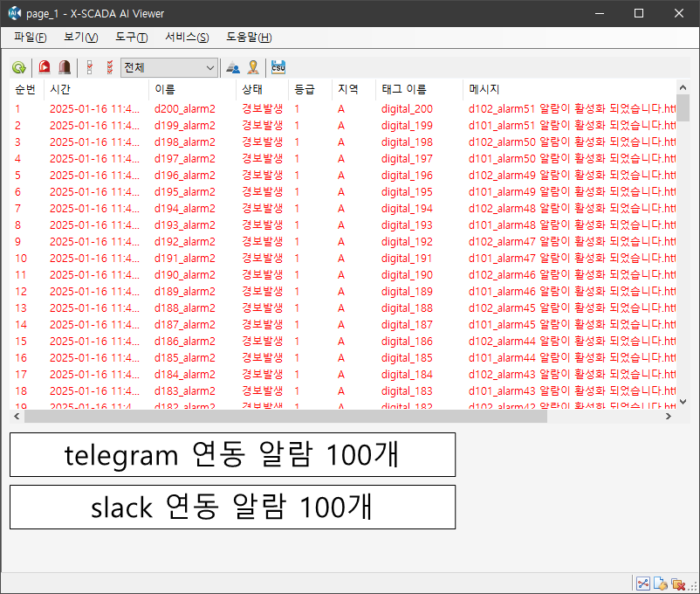The image size is (700, 594).
Task: Click area A in d200_alarm2 row
Action: click(x=341, y=109)
